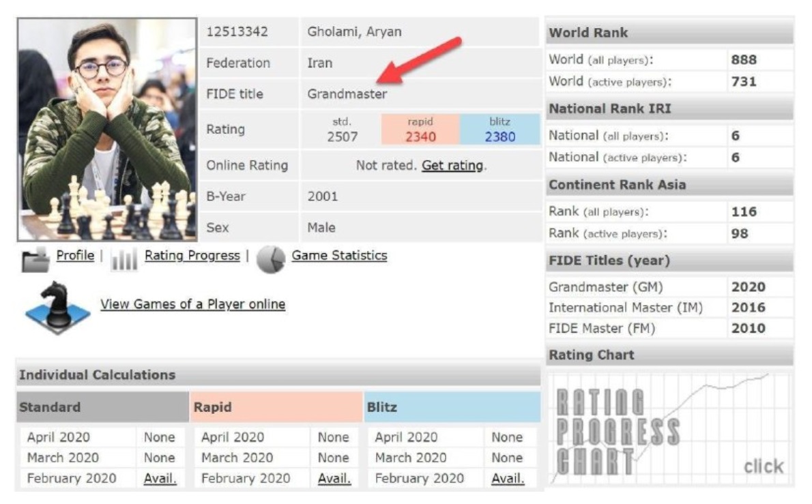The image size is (812, 504).
Task: Click the Continent Rank Asia header
Action: coord(669,185)
